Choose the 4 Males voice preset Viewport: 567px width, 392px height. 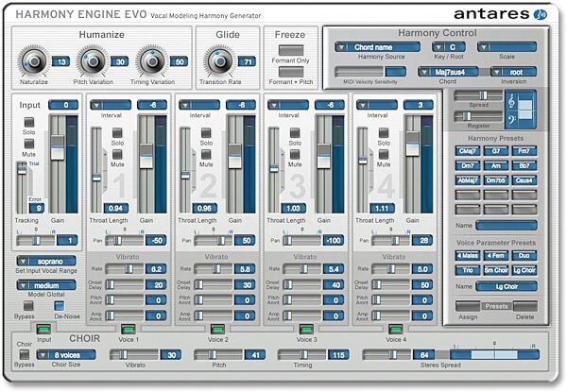click(468, 255)
